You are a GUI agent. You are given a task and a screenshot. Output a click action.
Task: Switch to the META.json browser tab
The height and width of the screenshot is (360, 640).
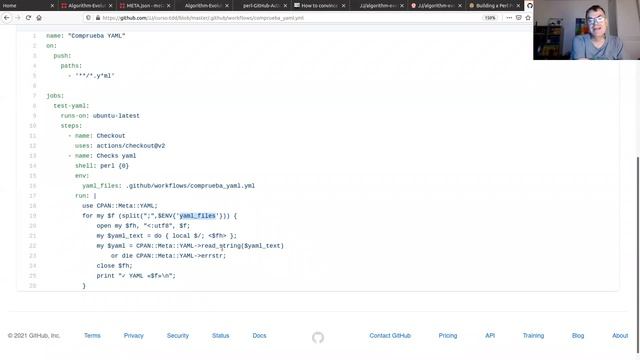click(x=144, y=6)
